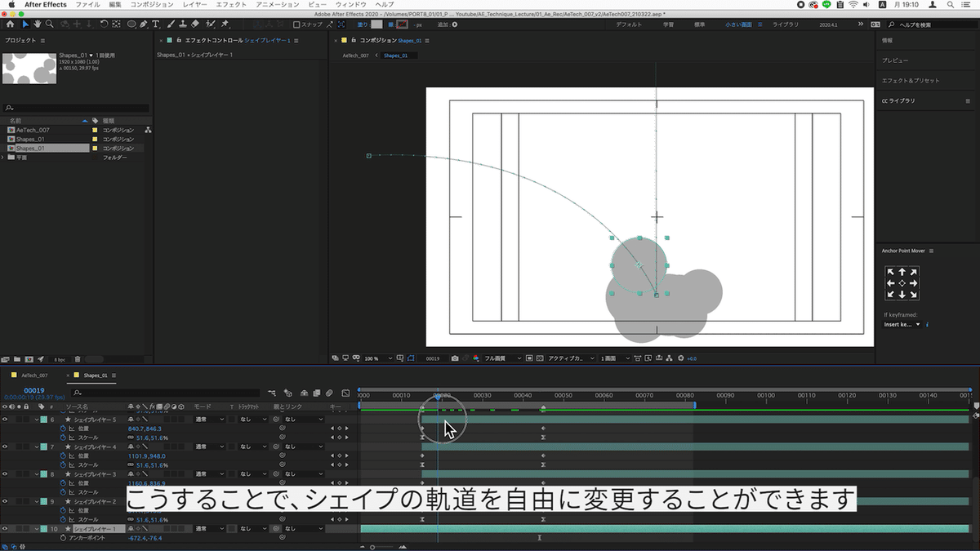
Task: Switch to the AeTech_007 timeline tab
Action: coord(34,375)
